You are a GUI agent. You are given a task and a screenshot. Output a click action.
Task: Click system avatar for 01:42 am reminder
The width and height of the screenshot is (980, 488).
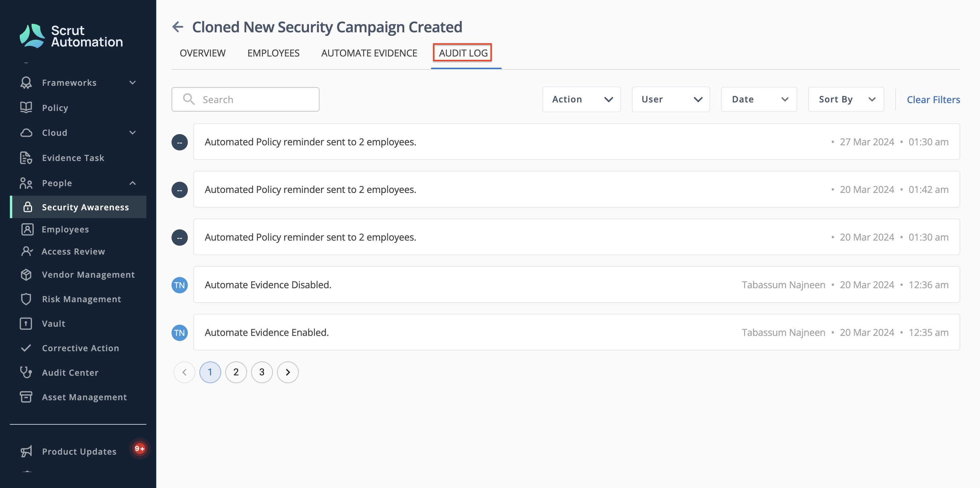click(180, 190)
